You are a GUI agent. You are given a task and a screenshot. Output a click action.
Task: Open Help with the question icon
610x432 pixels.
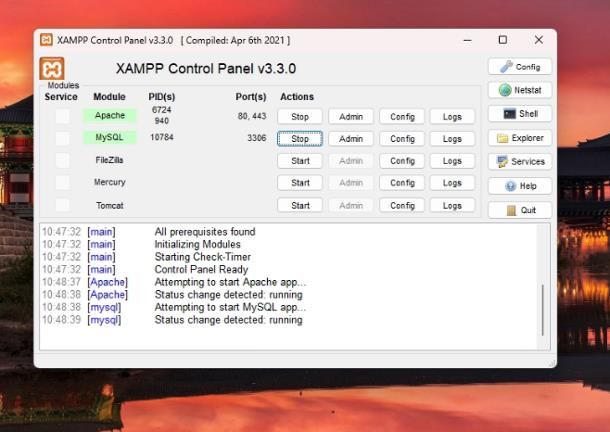pyautogui.click(x=520, y=186)
